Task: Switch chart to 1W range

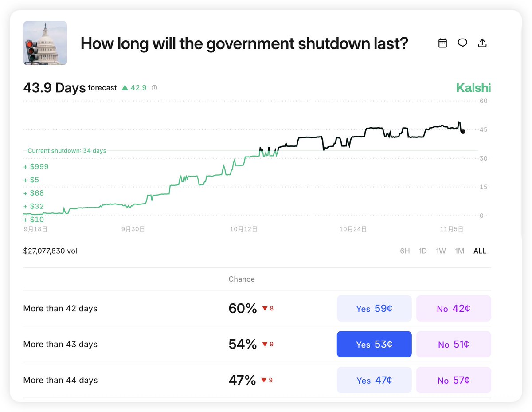Action: (x=441, y=251)
